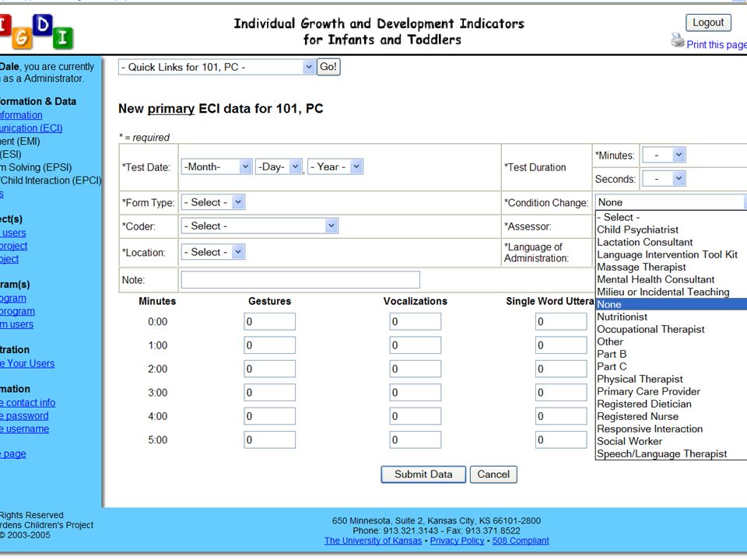Click the Logout button
Image resolution: width=747 pixels, height=560 pixels.
(708, 23)
